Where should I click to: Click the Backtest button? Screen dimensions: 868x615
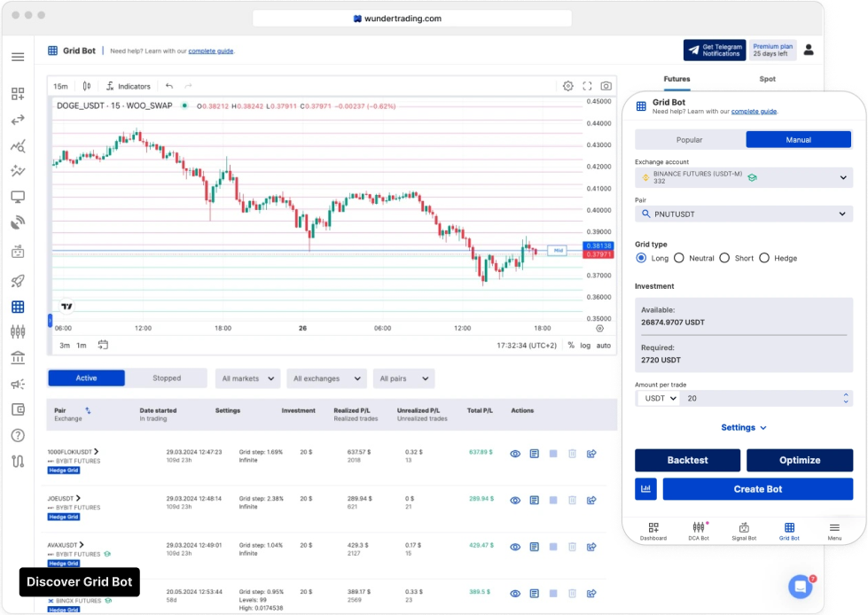point(687,460)
